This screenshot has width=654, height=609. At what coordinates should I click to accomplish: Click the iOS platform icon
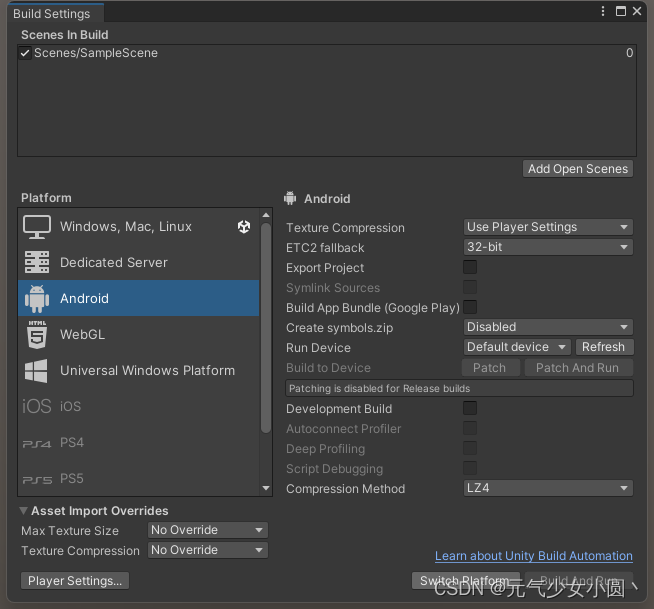click(x=37, y=406)
